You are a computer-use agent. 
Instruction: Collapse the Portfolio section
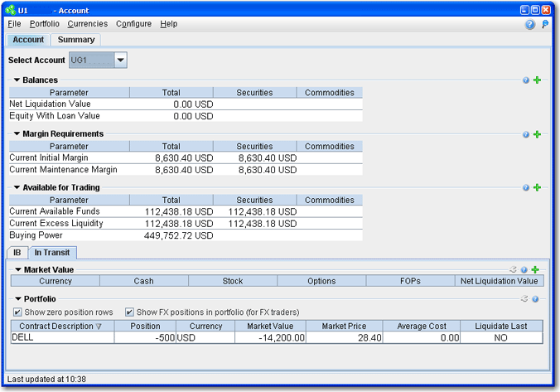(x=18, y=298)
